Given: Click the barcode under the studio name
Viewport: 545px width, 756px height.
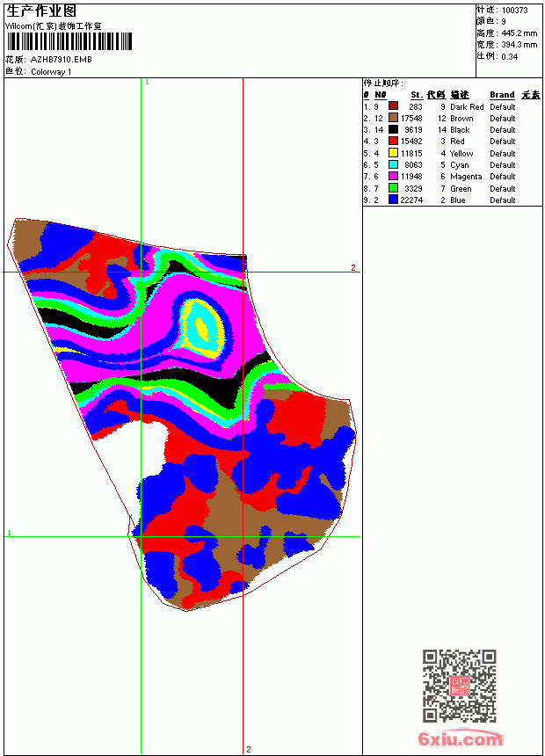Looking at the screenshot, I should (x=69, y=41).
